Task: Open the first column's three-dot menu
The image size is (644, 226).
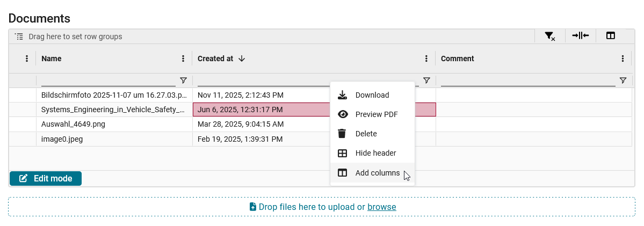Action: [x=27, y=59]
